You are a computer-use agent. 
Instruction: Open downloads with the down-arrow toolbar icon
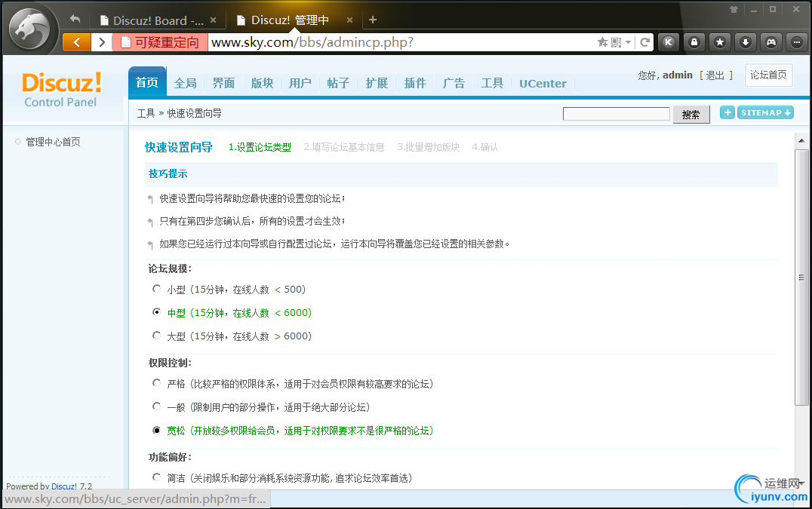pyautogui.click(x=745, y=42)
